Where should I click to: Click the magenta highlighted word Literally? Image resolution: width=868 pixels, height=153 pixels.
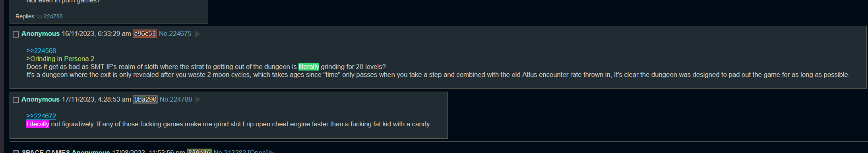(38, 124)
